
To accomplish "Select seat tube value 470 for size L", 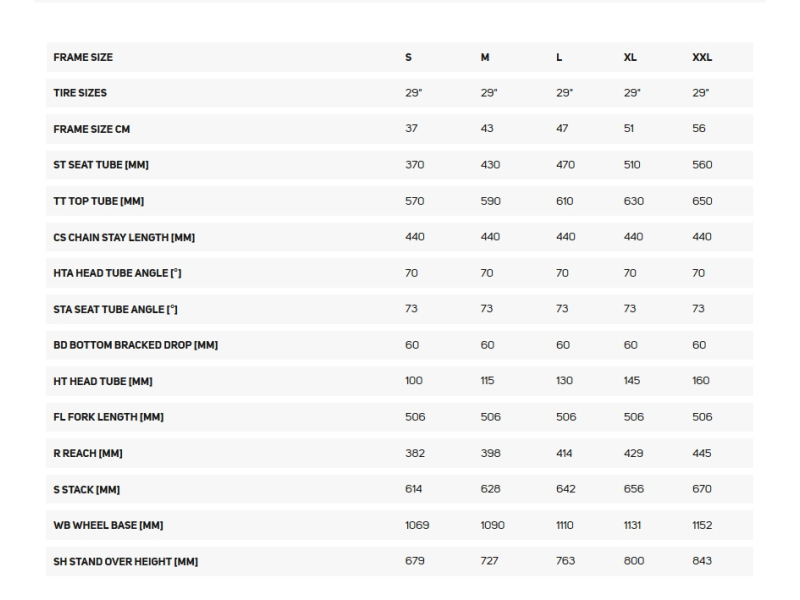I will coord(565,165).
